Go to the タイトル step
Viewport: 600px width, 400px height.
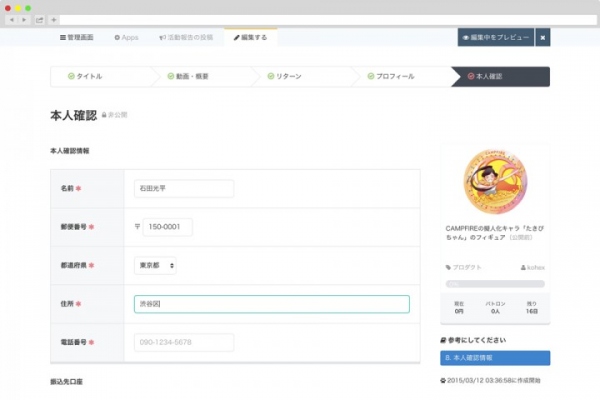tap(85, 77)
